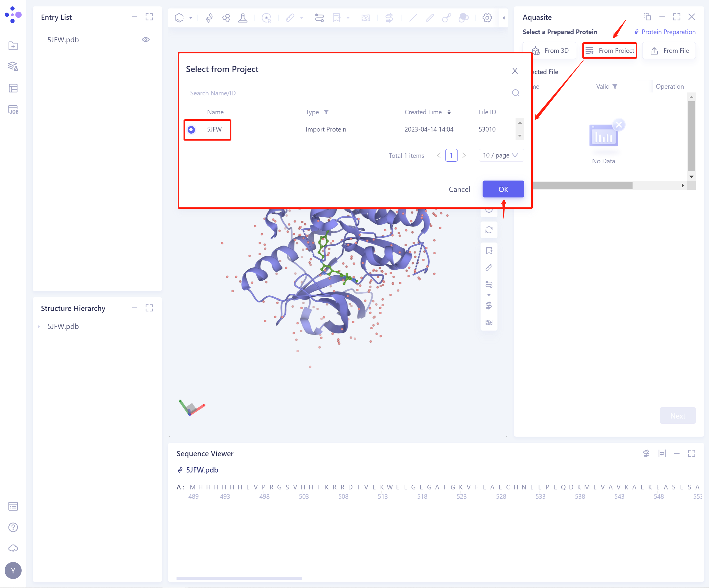Open the table view sidebar icon
Screen dimensions: 709x588
coord(13,88)
